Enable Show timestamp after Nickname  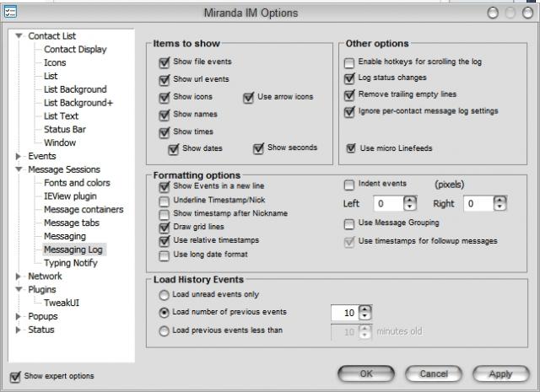pos(165,214)
